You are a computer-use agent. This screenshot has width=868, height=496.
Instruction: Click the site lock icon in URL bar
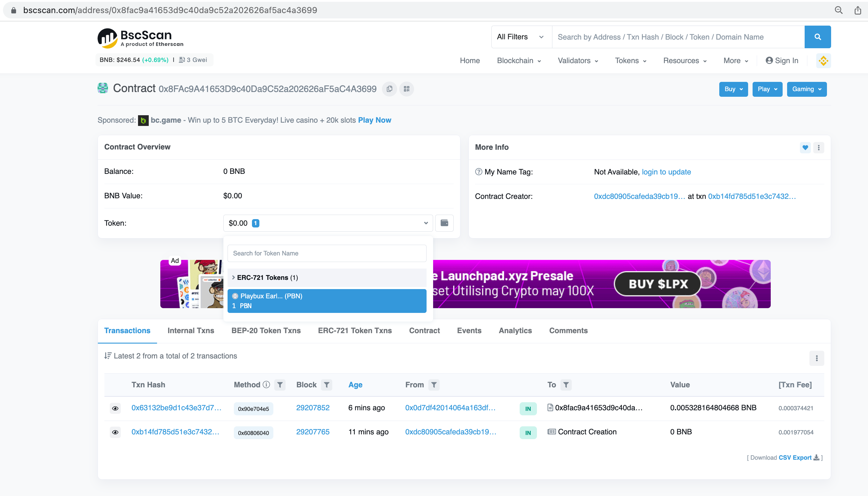coord(14,10)
